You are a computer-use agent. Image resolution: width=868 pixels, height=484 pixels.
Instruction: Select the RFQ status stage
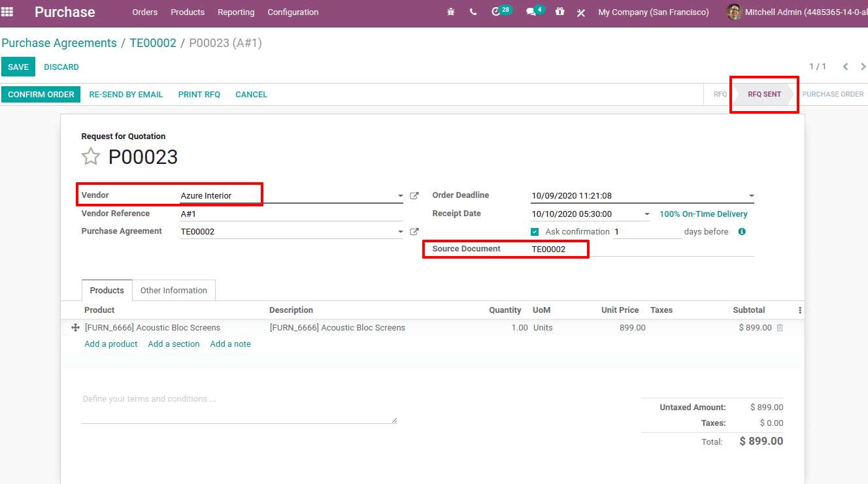(x=720, y=94)
